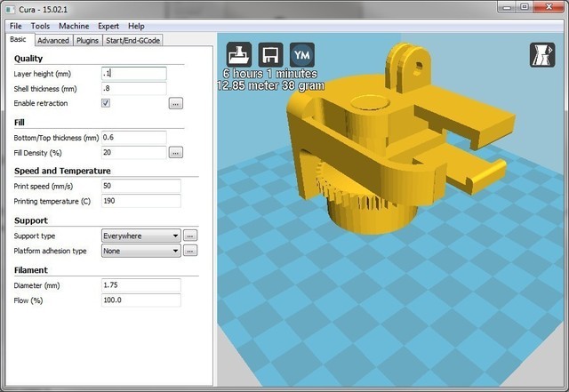Image resolution: width=569 pixels, height=392 pixels.
Task: Click the Save toolpath floppy icon
Action: [270, 55]
